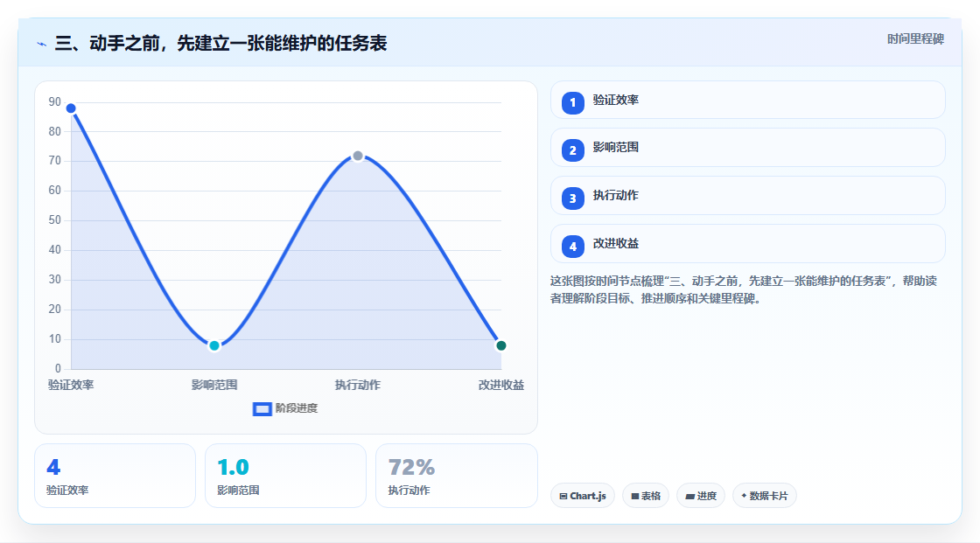Click the x-axis label 执行动作

pos(358,385)
